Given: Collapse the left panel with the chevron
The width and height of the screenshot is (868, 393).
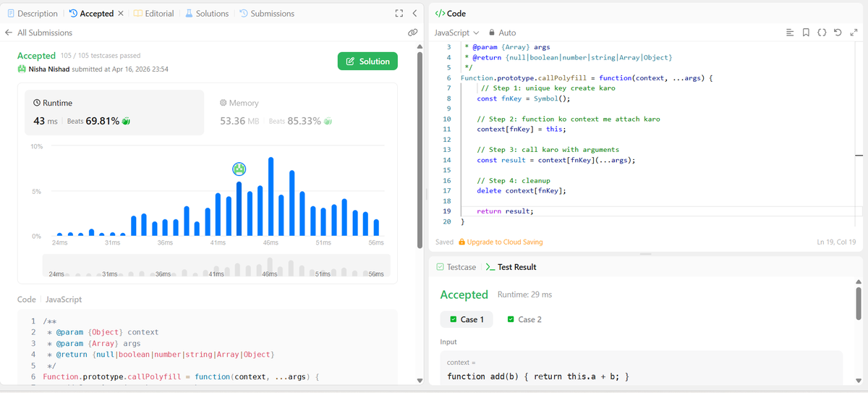Looking at the screenshot, I should tap(414, 14).
